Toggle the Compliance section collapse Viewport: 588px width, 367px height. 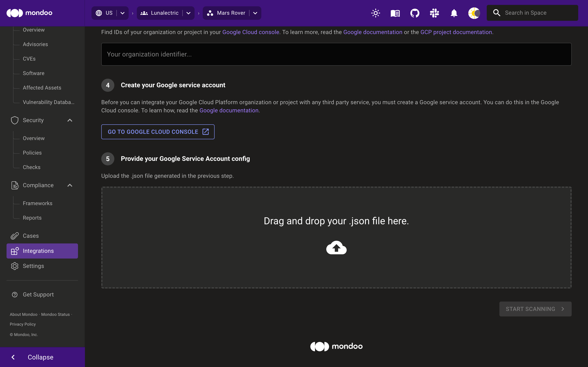70,185
